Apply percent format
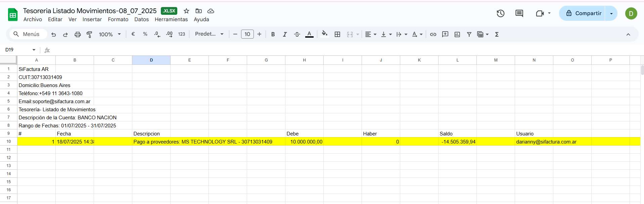Image resolution: width=644 pixels, height=204 pixels. point(145,34)
